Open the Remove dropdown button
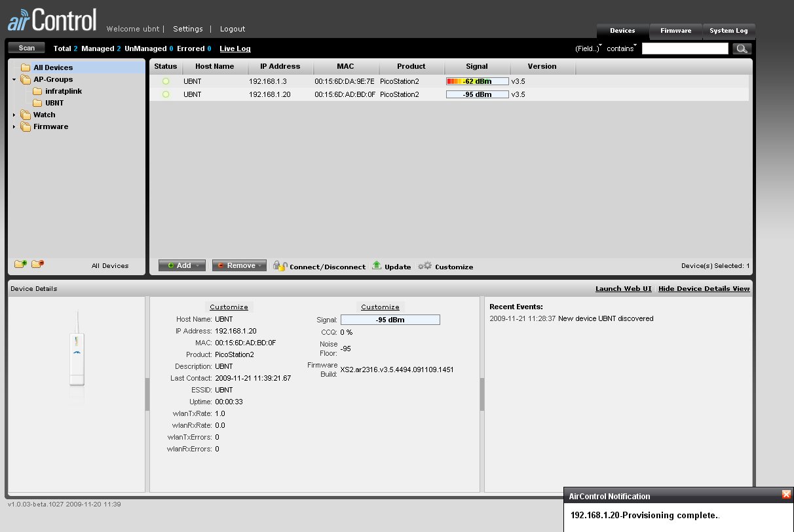The width and height of the screenshot is (794, 532). (x=239, y=265)
